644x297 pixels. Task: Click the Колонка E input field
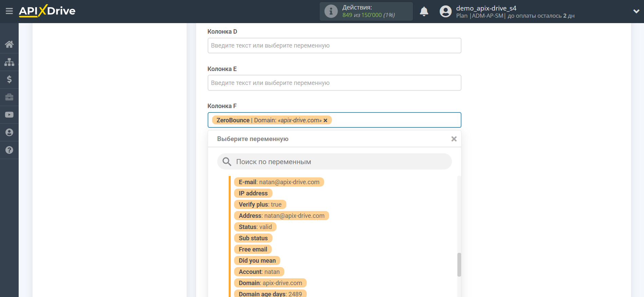(x=334, y=83)
